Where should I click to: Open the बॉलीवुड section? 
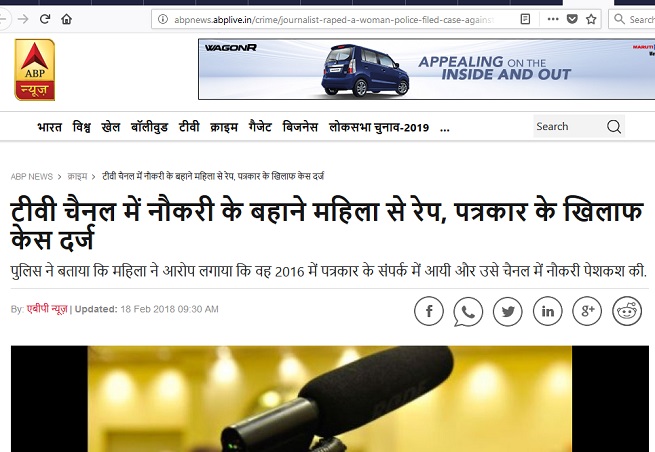point(149,127)
